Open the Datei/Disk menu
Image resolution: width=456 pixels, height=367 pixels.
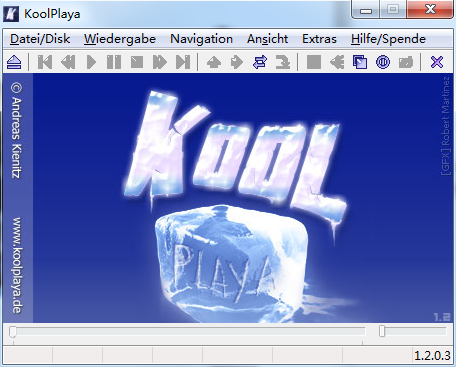40,39
